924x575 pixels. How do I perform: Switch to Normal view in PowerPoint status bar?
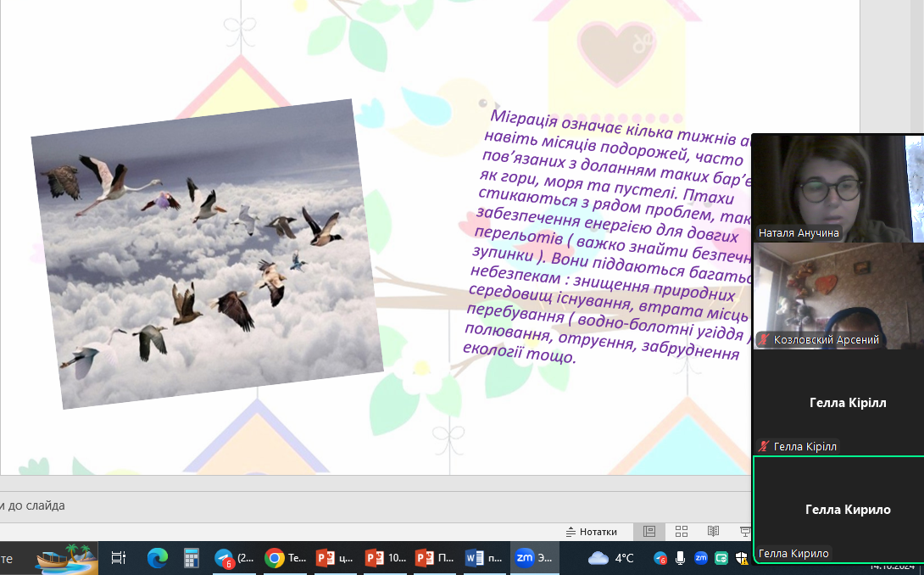pos(649,532)
